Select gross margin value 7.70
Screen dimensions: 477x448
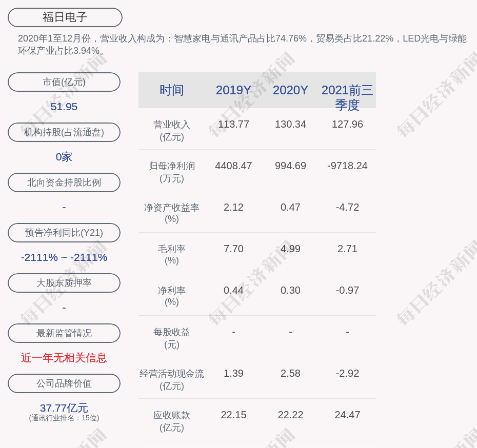click(x=233, y=249)
